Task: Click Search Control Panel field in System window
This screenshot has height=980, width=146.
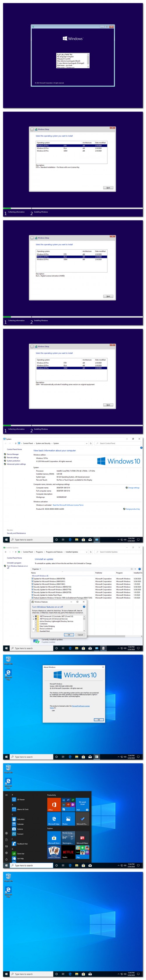Action: coord(118,443)
